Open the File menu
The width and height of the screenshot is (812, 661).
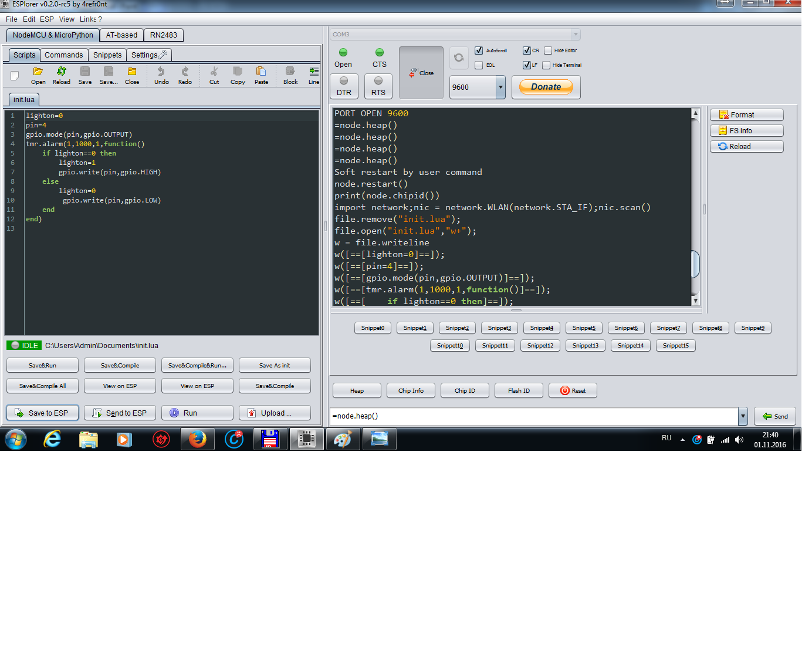pos(11,19)
